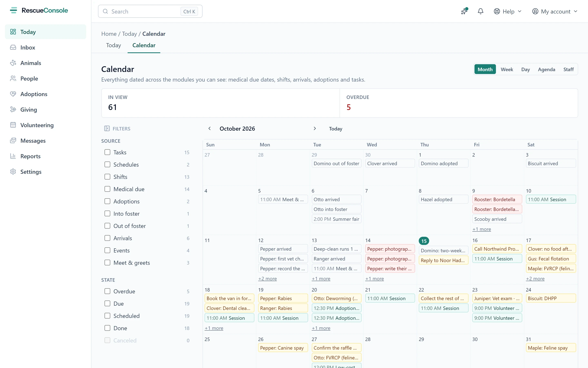588x368 pixels.
Task: Open Settings gear icon
Action: (13, 172)
